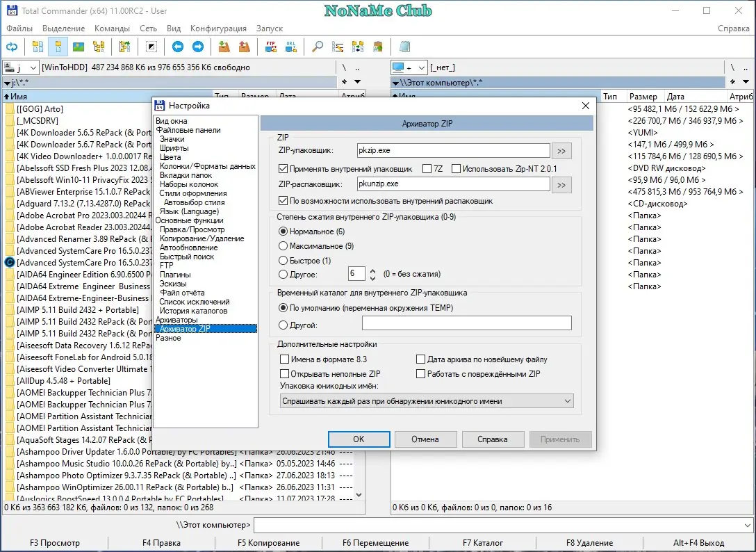Click 'Справка' button in settings dialog
Viewport: 756px width, 552px height.
tap(493, 439)
